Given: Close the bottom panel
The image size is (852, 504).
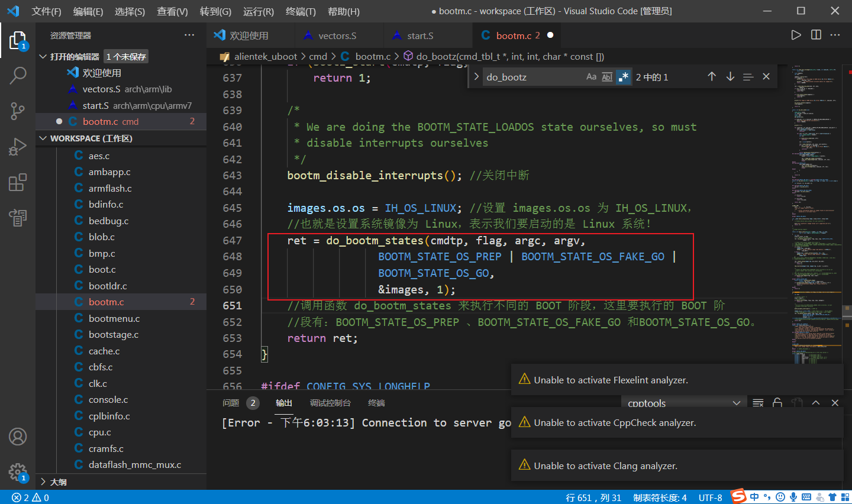Looking at the screenshot, I should (835, 403).
